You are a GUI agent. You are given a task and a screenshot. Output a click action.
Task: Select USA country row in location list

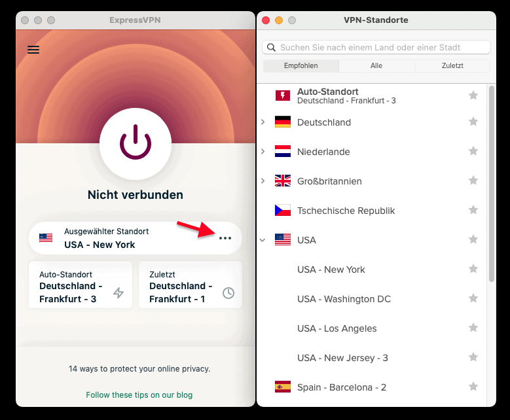click(373, 240)
